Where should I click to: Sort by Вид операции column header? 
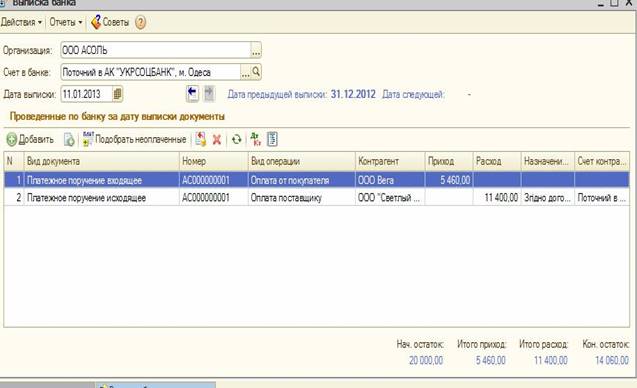pyautogui.click(x=301, y=161)
